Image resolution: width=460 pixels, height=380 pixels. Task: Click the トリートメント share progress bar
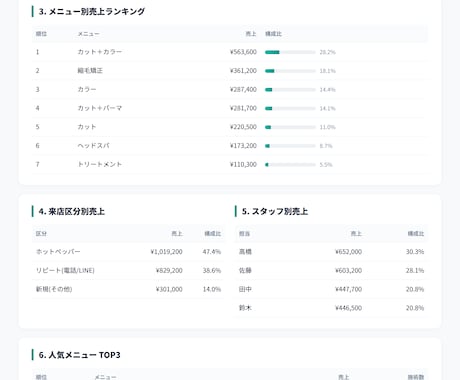pyautogui.click(x=290, y=165)
